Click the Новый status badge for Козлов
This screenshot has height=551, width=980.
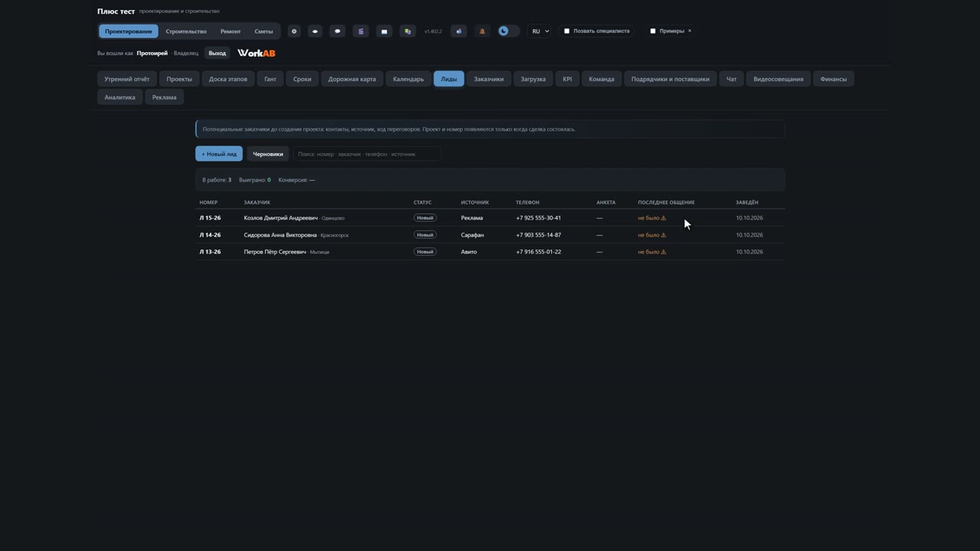(x=425, y=218)
